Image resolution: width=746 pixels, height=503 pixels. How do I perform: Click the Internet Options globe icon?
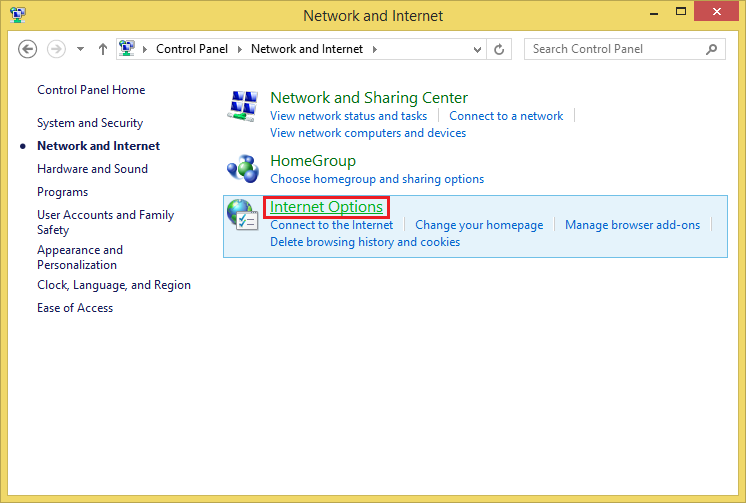[243, 214]
